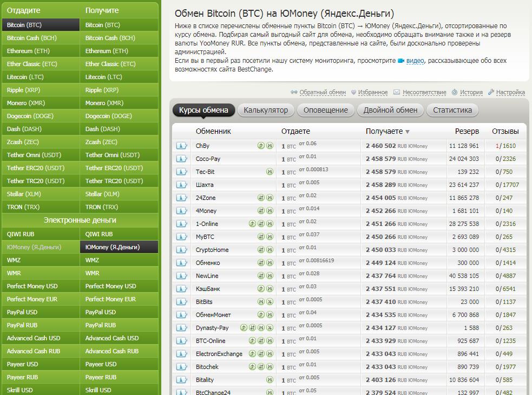Sort by Отзывы column header
532x395 pixels.
pyautogui.click(x=505, y=132)
